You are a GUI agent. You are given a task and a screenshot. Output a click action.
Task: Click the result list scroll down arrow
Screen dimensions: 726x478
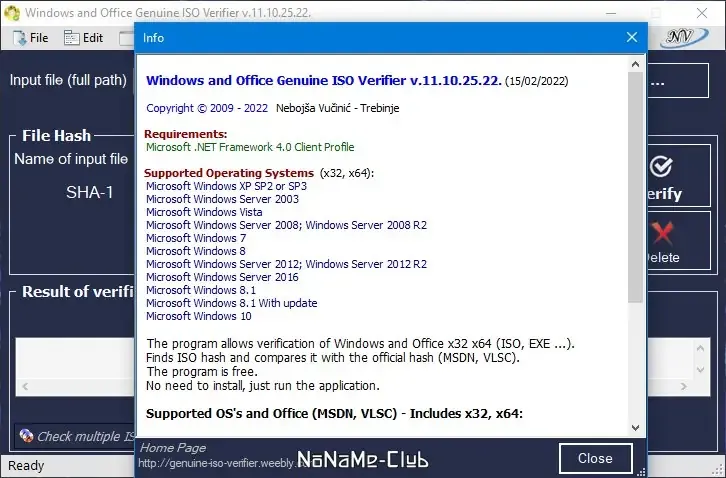(700, 370)
